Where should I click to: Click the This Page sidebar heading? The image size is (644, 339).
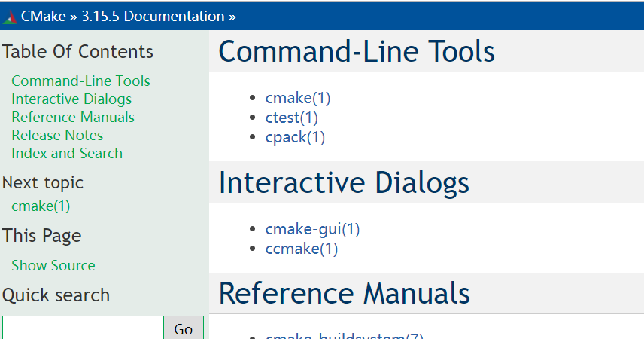point(42,236)
